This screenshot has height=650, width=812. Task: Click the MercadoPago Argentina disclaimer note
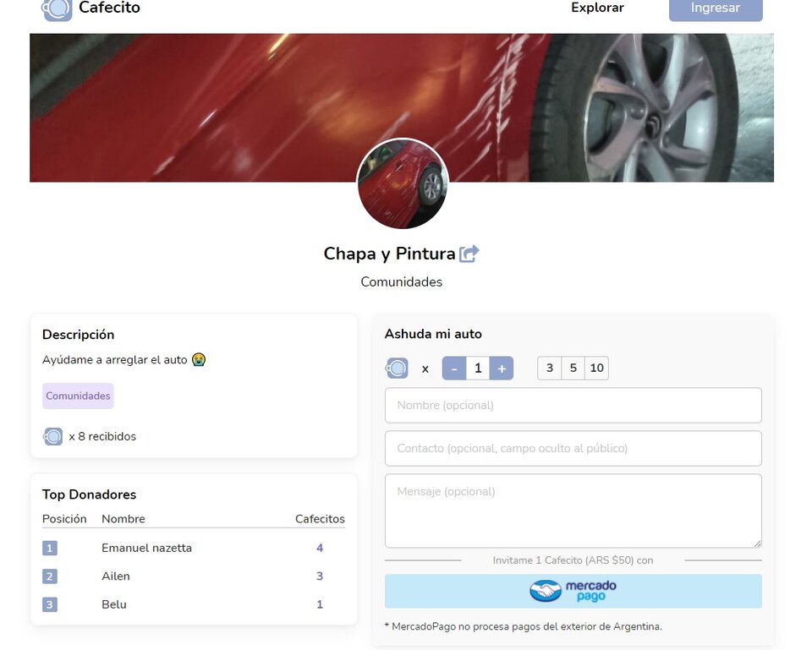pos(523,626)
